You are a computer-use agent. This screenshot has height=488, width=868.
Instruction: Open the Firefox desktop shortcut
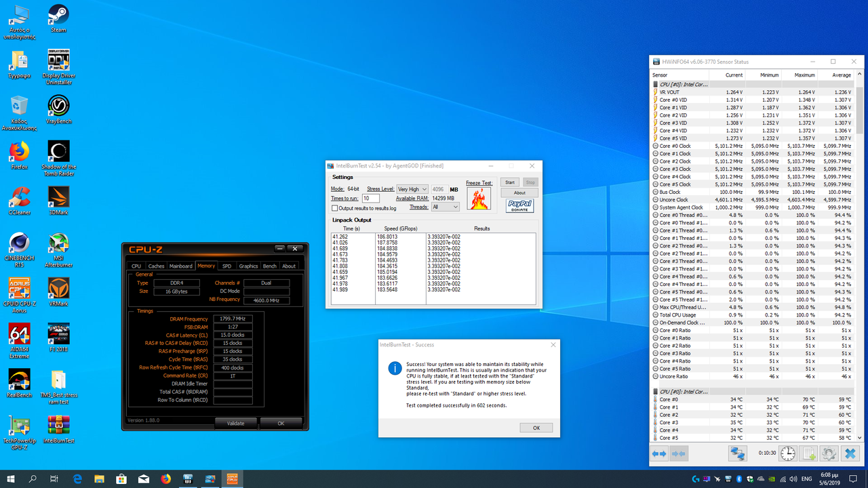click(19, 155)
